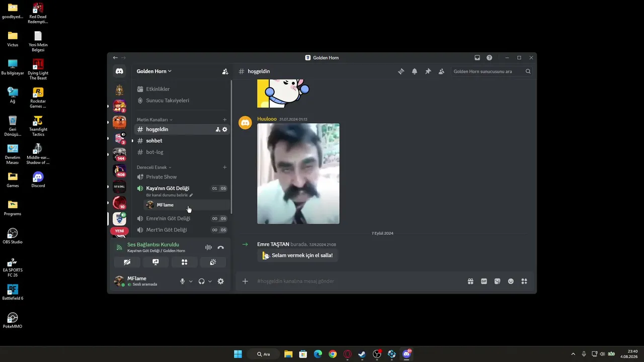The width and height of the screenshot is (644, 362).
Task: Click the YENİ new mentions badge
Action: coord(119,231)
